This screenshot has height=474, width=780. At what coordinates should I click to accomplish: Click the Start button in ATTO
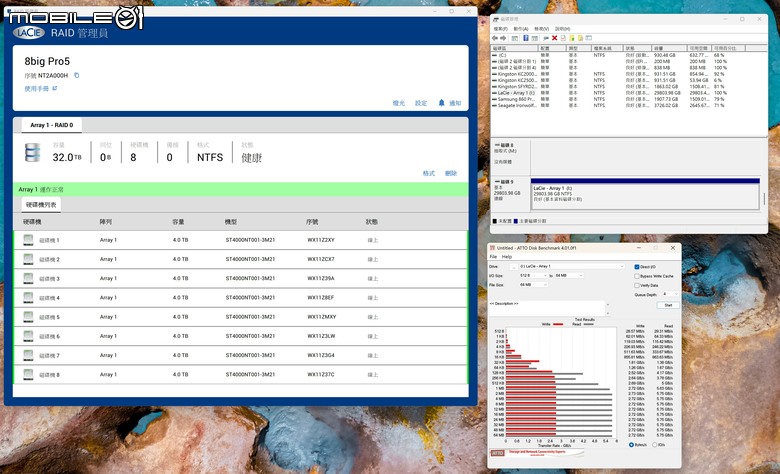(668, 305)
